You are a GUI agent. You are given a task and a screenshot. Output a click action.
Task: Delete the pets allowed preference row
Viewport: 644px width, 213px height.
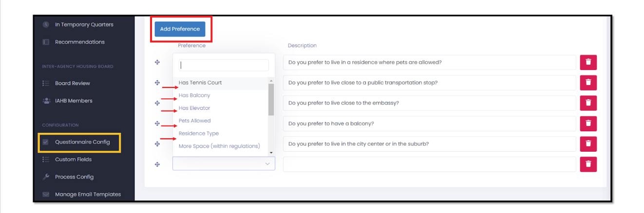click(x=588, y=62)
